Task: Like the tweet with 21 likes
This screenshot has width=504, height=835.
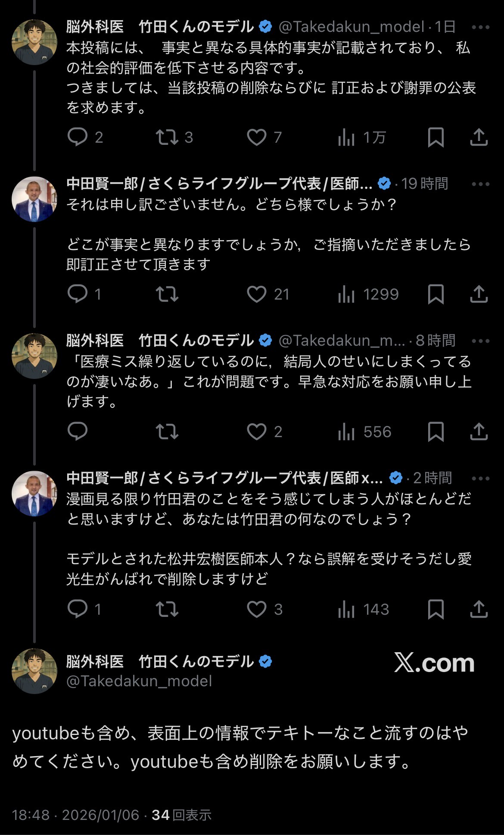Action: [257, 294]
